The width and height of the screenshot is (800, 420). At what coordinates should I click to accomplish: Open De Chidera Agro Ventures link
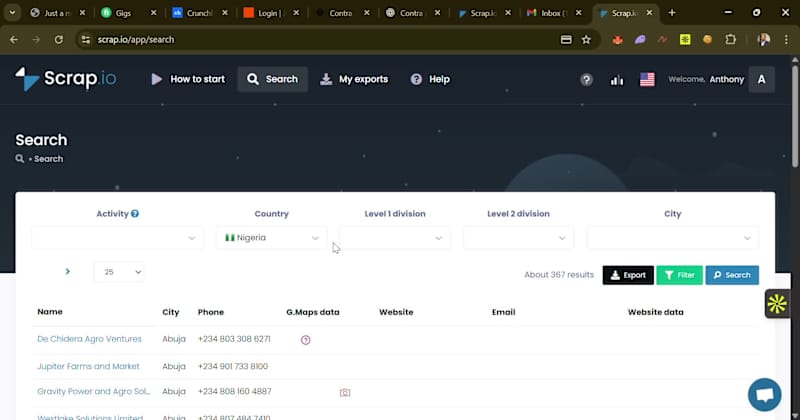tap(89, 339)
